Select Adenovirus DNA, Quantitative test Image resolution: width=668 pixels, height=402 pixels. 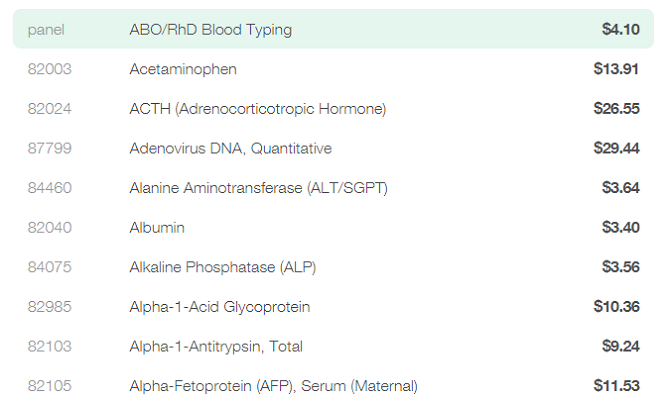[x=333, y=148]
